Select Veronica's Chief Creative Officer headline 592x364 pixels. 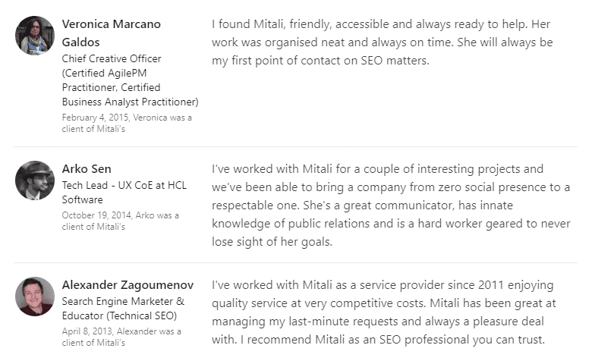131,80
